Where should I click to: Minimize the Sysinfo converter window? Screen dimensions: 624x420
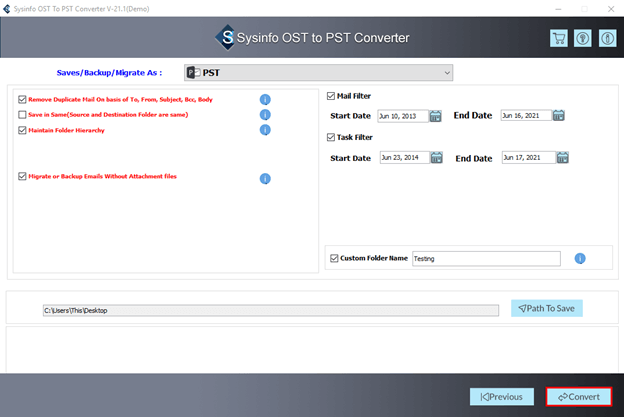(x=558, y=9)
